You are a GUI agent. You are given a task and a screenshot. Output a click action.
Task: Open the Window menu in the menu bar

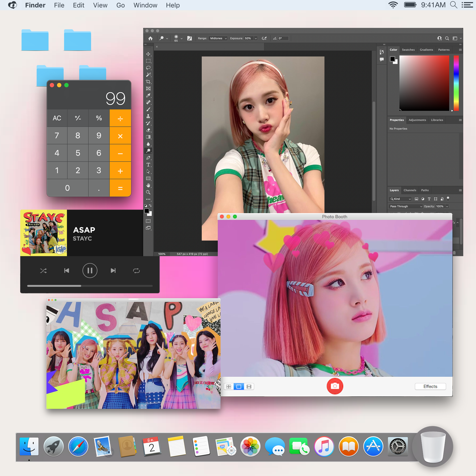point(145,5)
